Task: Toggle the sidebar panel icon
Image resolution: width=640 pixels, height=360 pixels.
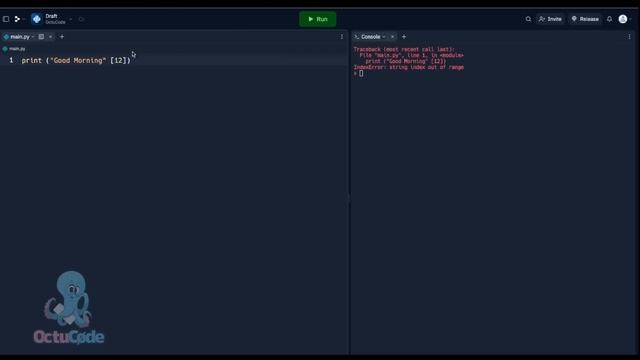Action: (x=6, y=19)
